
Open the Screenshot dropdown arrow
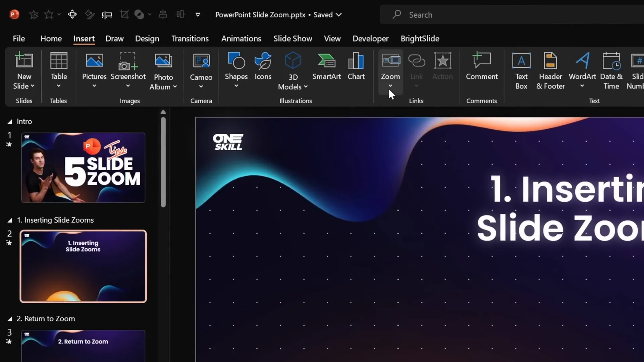coord(128,86)
